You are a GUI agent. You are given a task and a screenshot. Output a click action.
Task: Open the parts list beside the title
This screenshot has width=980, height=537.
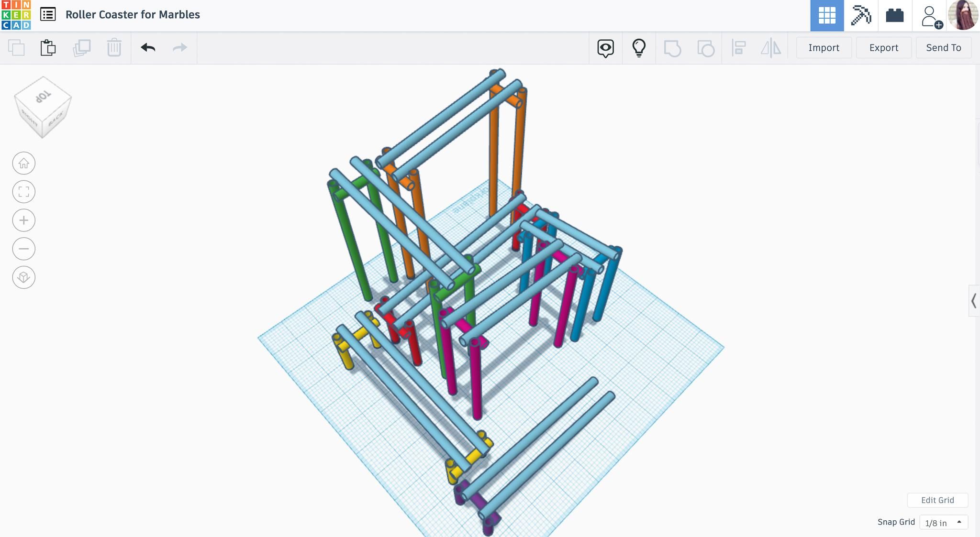tap(47, 14)
